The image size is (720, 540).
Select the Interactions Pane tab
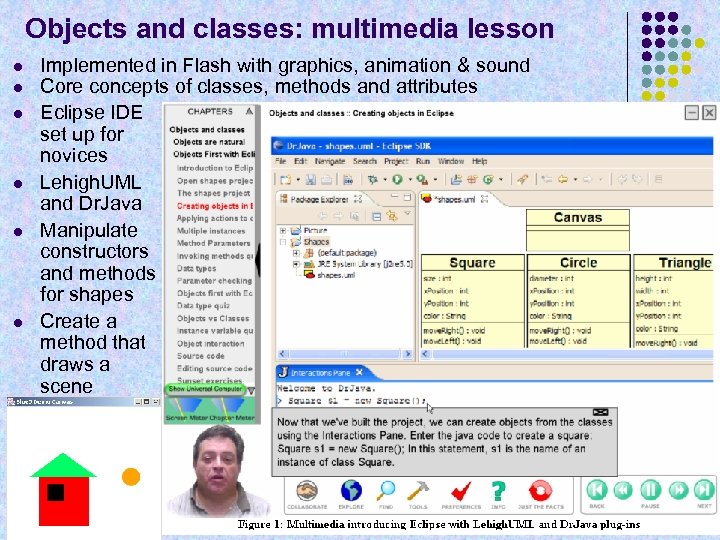tap(320, 373)
